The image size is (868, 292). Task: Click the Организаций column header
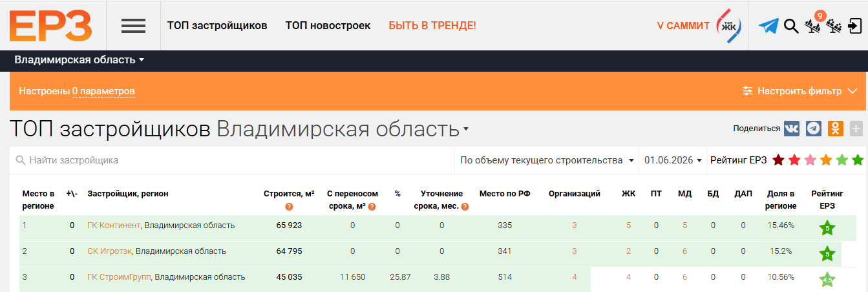(x=575, y=194)
